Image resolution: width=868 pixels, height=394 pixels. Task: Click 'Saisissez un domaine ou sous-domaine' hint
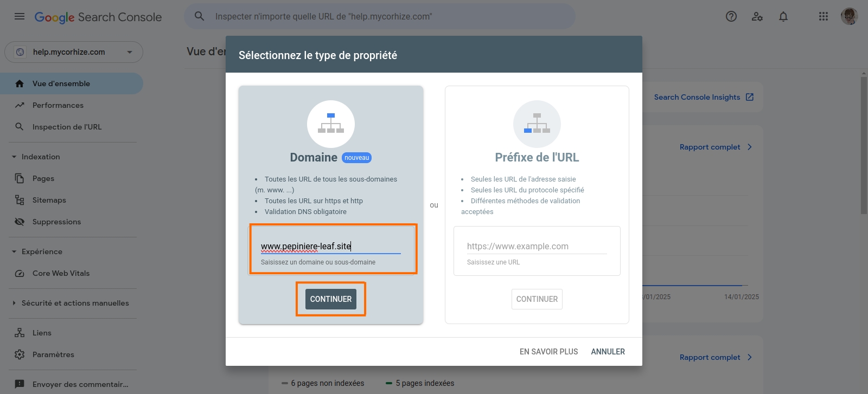pos(318,262)
